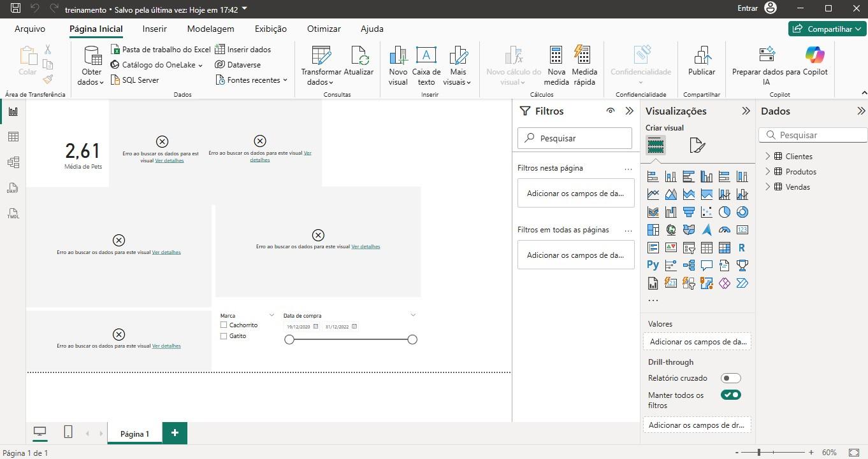Select the card 123 visual

tap(742, 230)
